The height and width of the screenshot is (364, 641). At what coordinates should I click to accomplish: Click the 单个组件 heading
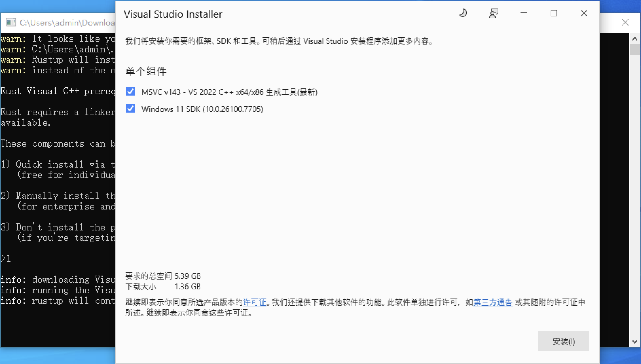146,71
